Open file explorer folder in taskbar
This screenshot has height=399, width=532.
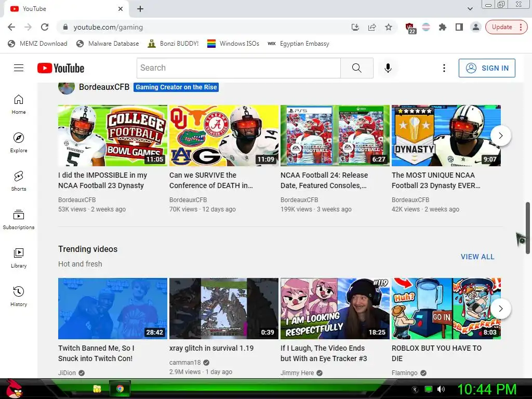click(97, 389)
